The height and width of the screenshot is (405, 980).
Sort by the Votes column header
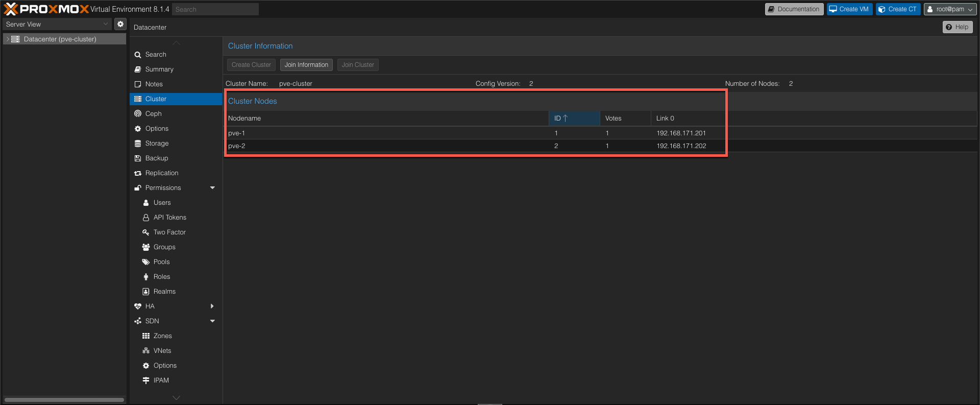pos(625,118)
